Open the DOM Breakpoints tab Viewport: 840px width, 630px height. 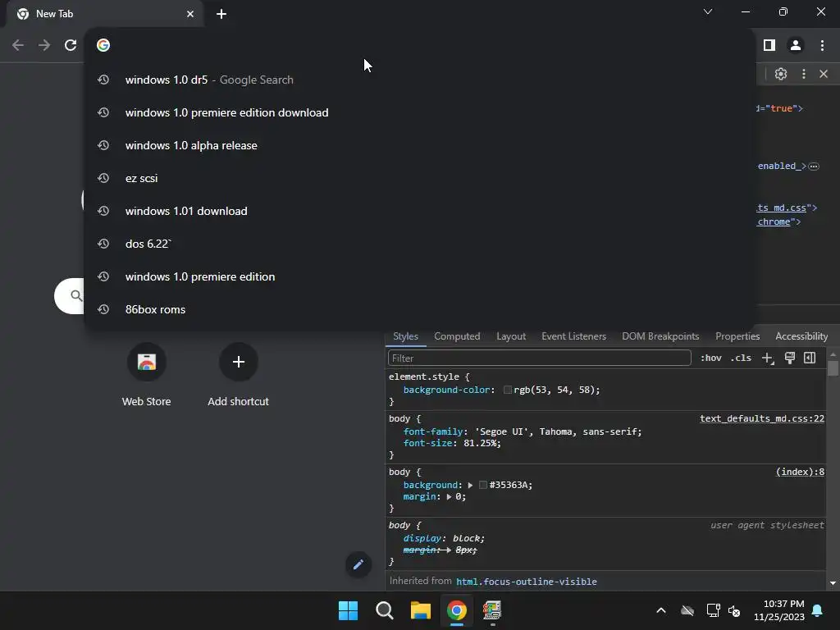tap(660, 336)
